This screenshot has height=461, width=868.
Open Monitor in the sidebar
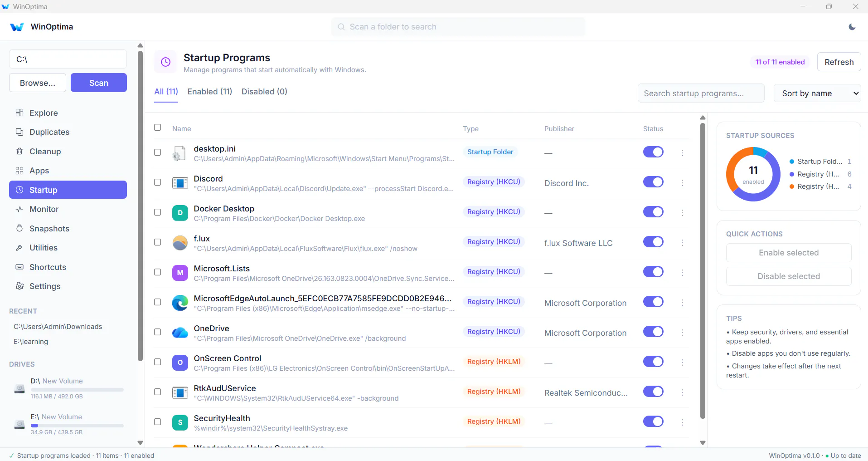[x=68, y=209]
